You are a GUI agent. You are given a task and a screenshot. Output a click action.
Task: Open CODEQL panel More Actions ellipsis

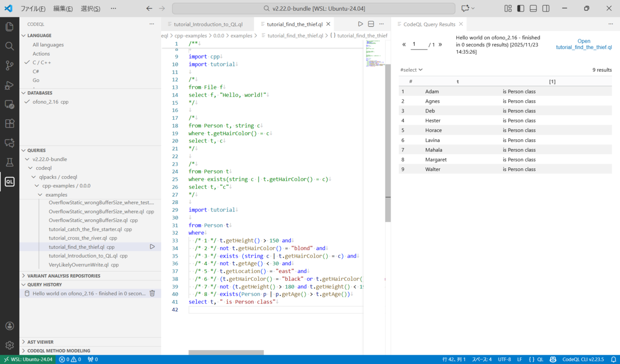[152, 24]
